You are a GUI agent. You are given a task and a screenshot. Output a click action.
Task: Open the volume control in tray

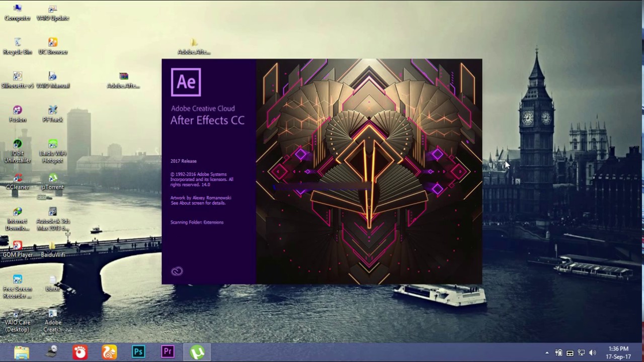click(x=592, y=353)
